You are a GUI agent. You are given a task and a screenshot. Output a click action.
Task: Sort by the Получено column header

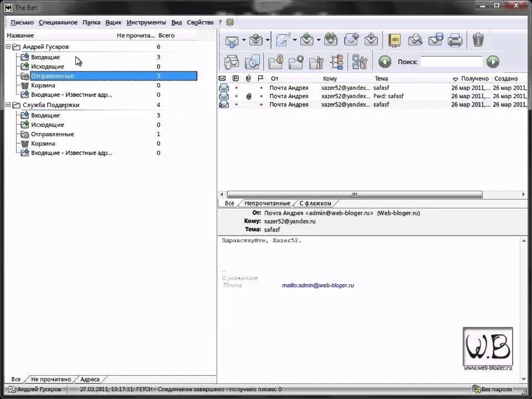(x=471, y=79)
